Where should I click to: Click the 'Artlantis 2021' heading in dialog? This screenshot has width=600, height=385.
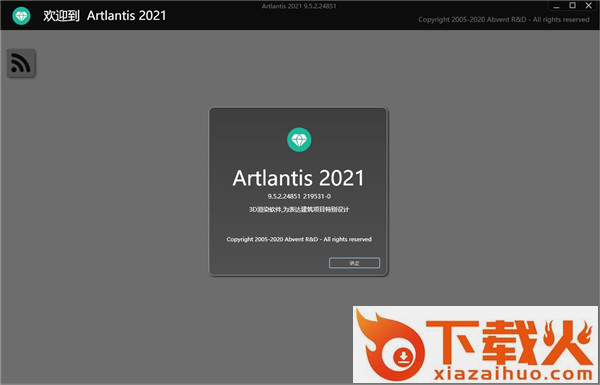pyautogui.click(x=298, y=178)
